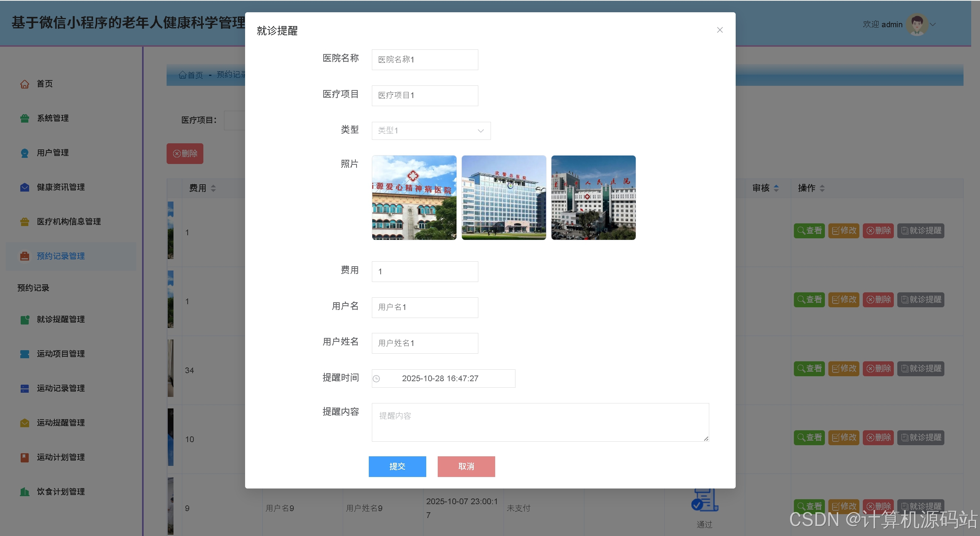This screenshot has width=980, height=536.
Task: Click the 用户管理 icon
Action: coord(25,153)
